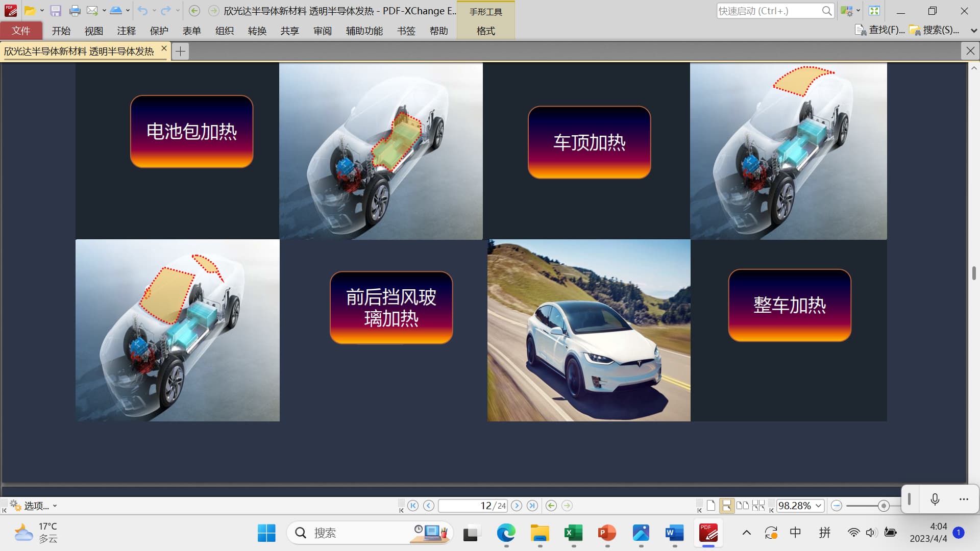Open the zoom level 98.28% dropdown
Viewport: 980px width, 551px height.
tap(819, 506)
